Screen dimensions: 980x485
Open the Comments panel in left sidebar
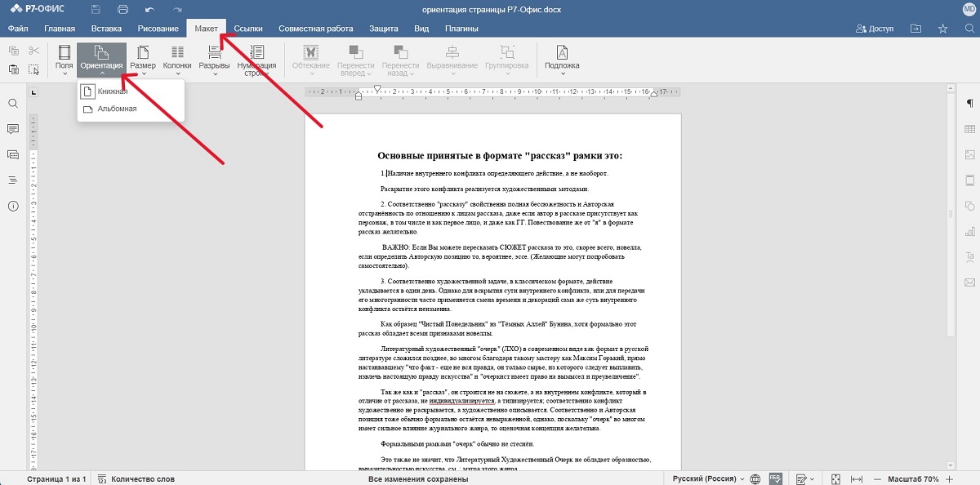coord(13,129)
